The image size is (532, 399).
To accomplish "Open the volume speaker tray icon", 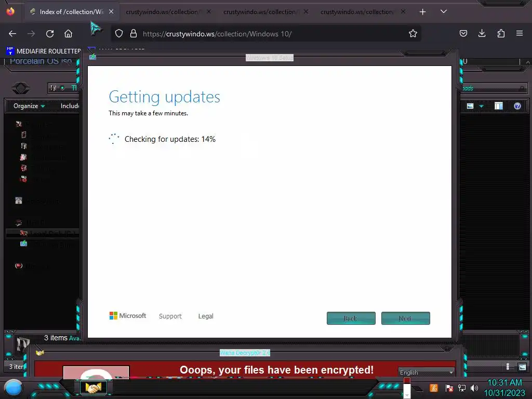I will tap(474, 388).
